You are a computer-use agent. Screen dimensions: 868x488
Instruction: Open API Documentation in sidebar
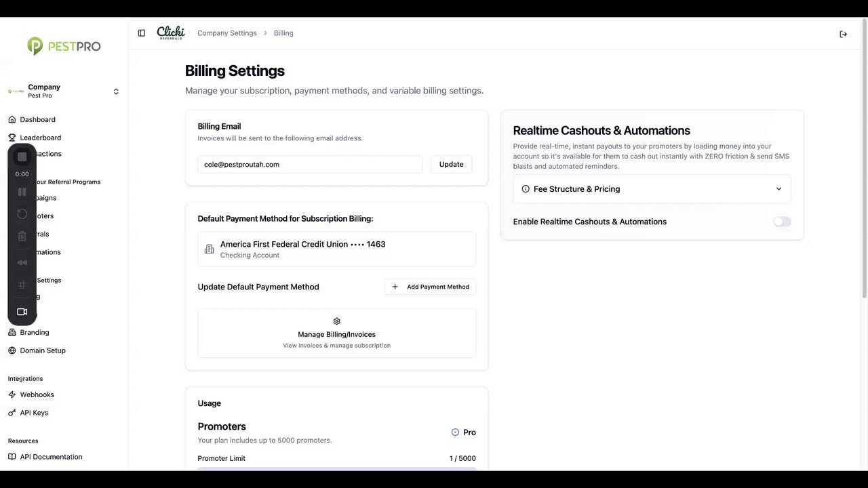pyautogui.click(x=51, y=457)
